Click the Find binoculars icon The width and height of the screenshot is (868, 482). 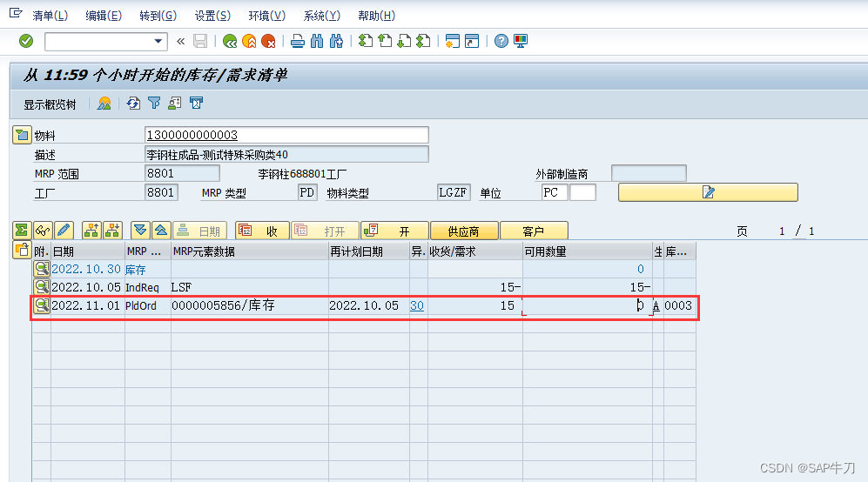tap(317, 41)
